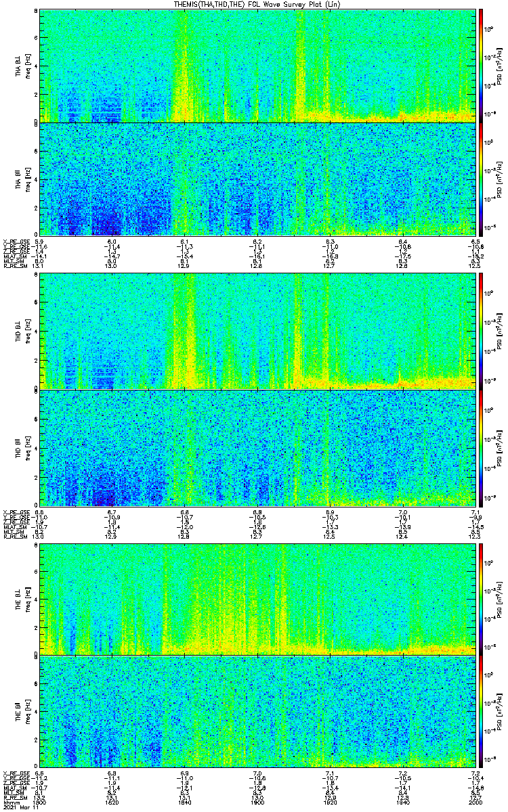This screenshot has height=812, width=508.
Task: Click the "1920" time tick label
Action: 331,803
